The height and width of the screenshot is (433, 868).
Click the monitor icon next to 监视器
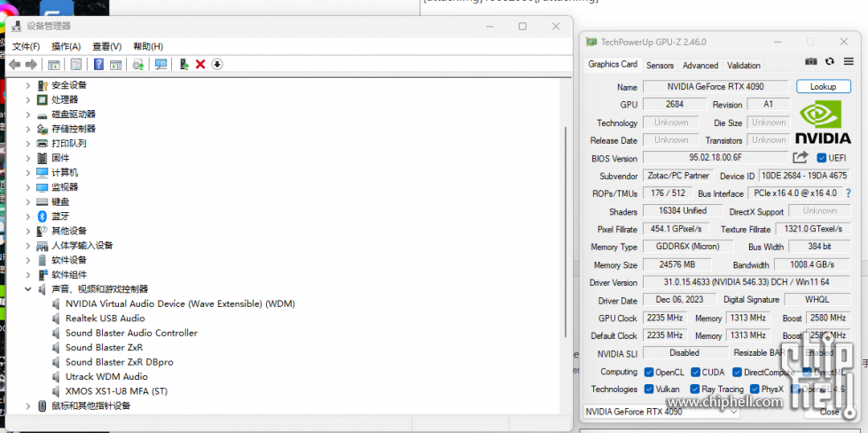click(x=42, y=187)
